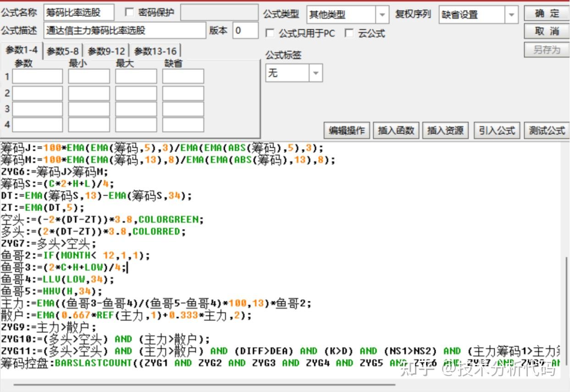Click the code line ZYG9:=主力>散户

point(48,327)
